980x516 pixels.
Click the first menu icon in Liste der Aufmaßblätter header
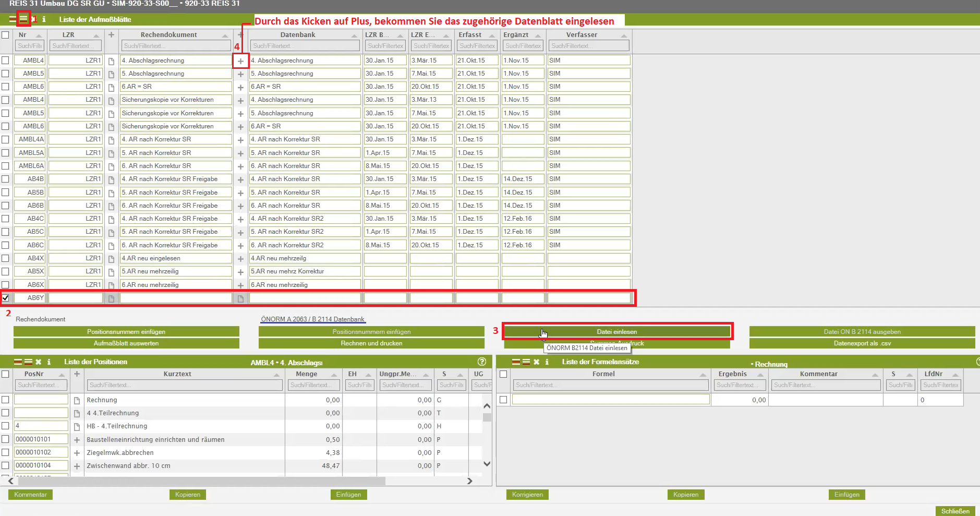[13, 19]
